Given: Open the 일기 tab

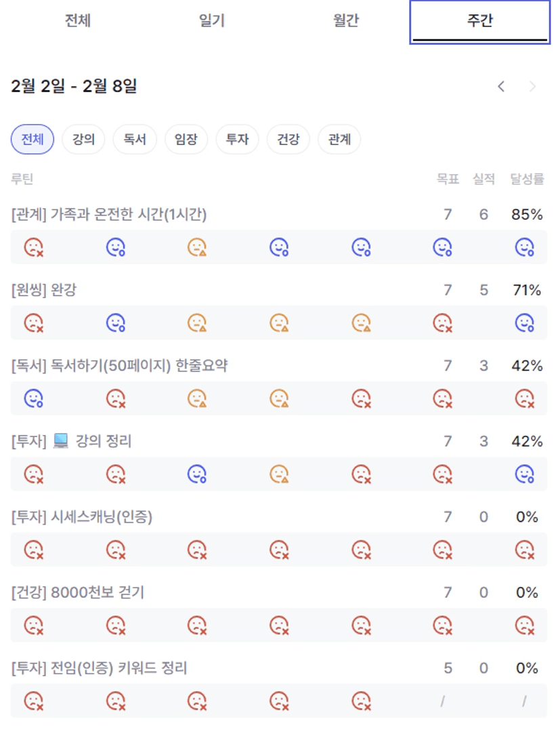Looking at the screenshot, I should click(x=212, y=21).
